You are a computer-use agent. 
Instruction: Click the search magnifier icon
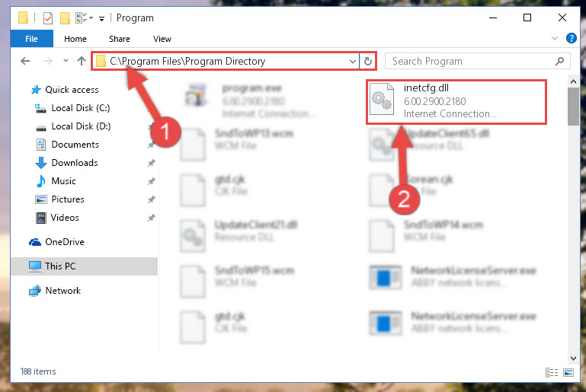pyautogui.click(x=559, y=61)
